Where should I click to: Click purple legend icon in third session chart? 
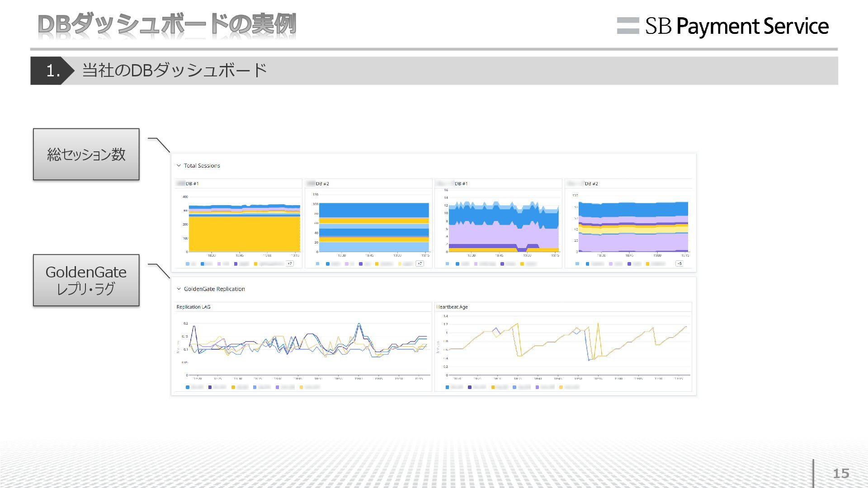coord(502,264)
